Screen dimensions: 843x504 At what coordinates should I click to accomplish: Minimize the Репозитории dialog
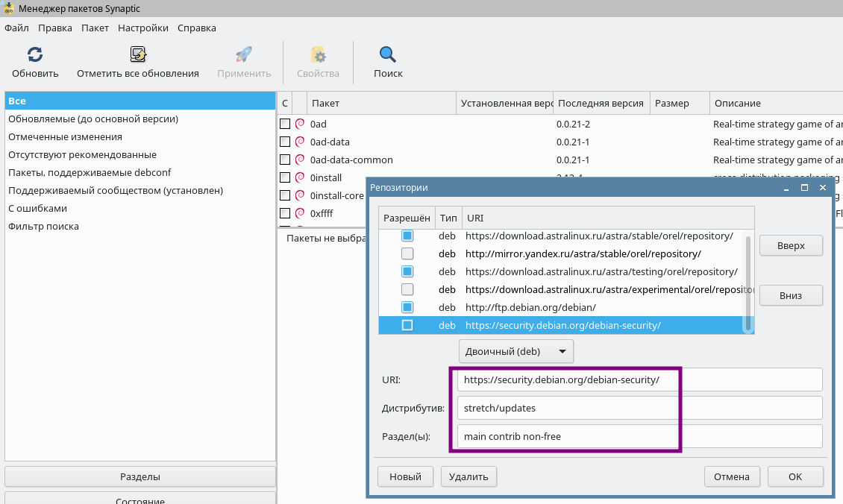[786, 188]
